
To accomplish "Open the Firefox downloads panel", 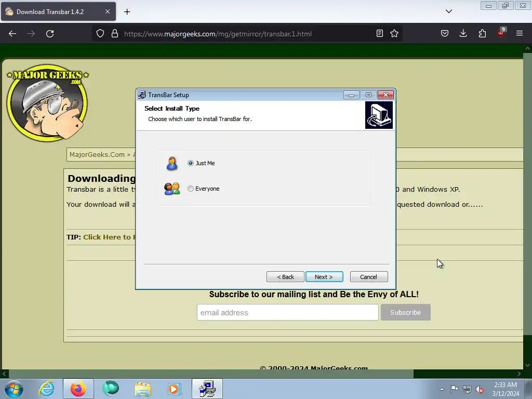I will [x=463, y=34].
